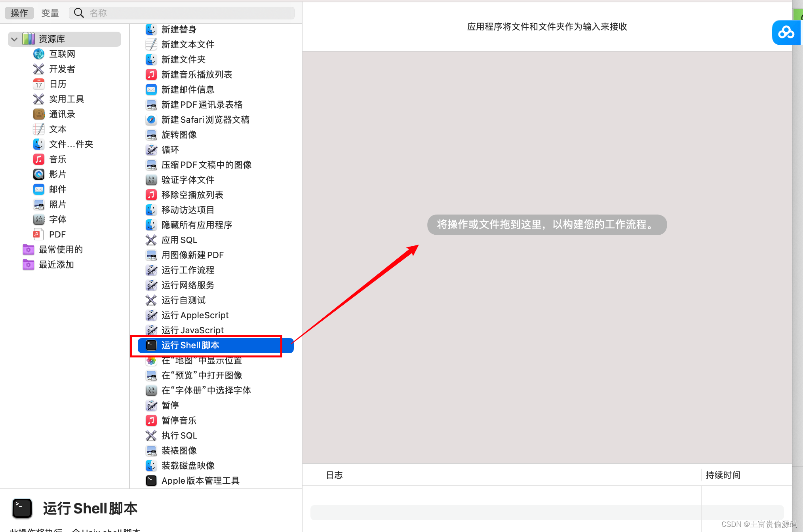Select the 新建音乐播放列表 action icon
The width and height of the screenshot is (803, 532).
tap(151, 74)
